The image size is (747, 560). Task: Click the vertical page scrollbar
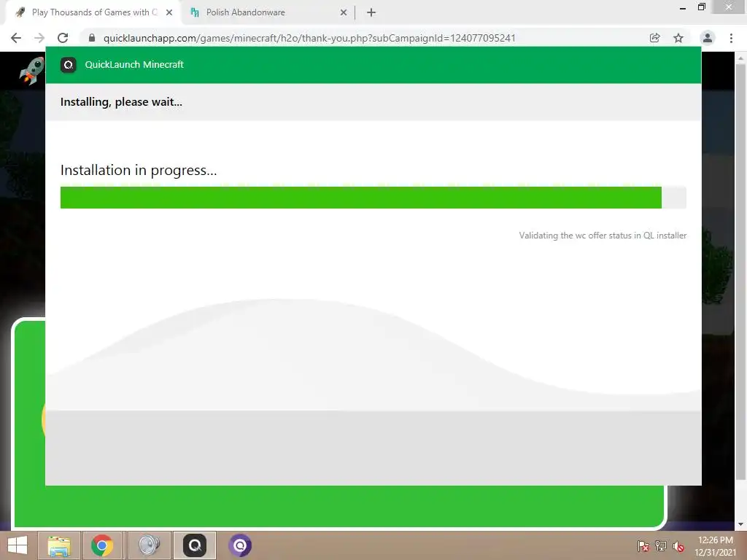tap(740, 271)
